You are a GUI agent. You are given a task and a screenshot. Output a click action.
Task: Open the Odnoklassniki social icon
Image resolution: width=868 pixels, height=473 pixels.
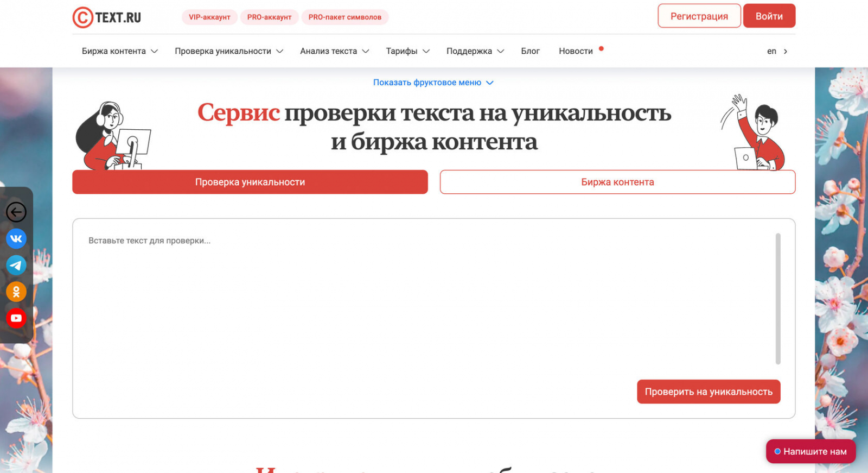(x=16, y=292)
